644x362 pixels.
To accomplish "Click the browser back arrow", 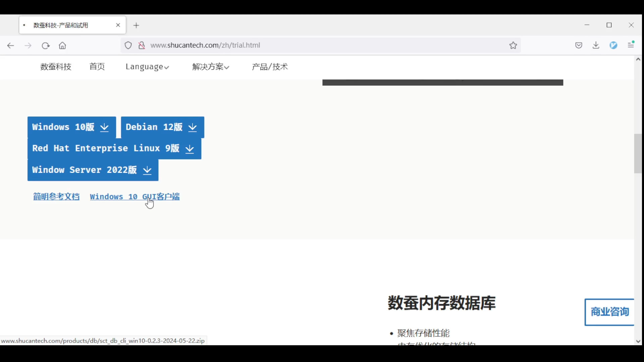I will 11,46.
